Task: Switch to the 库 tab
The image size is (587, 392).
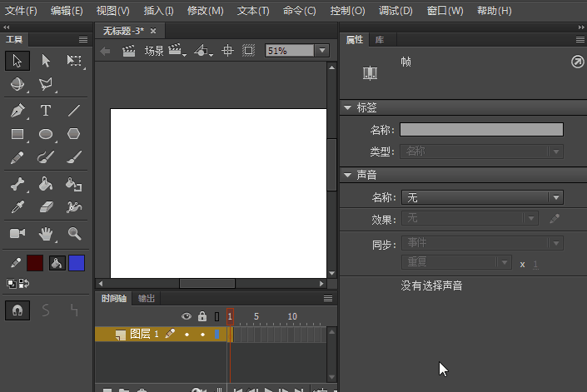Action: point(379,39)
